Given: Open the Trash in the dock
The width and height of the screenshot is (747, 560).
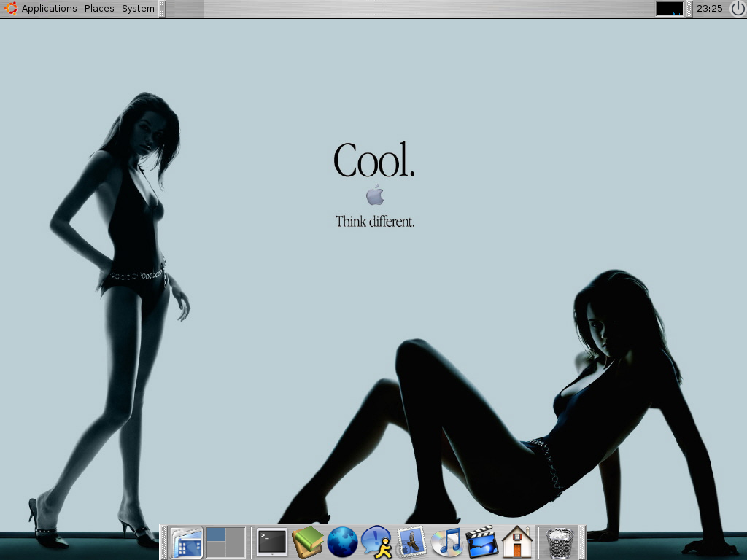Looking at the screenshot, I should pyautogui.click(x=559, y=542).
